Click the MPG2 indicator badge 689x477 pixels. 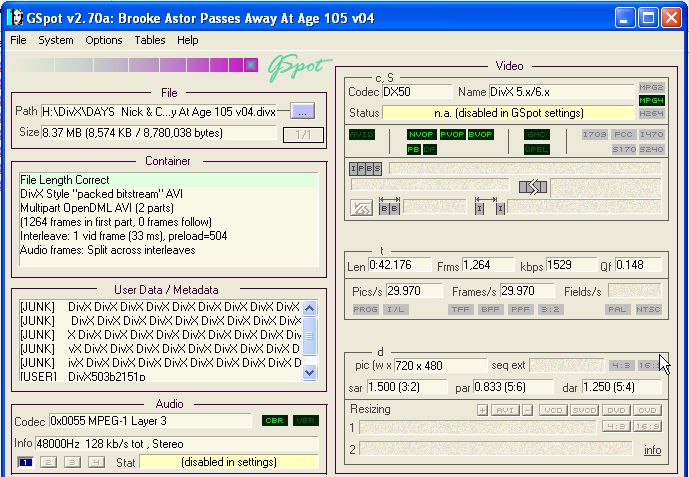pyautogui.click(x=651, y=87)
